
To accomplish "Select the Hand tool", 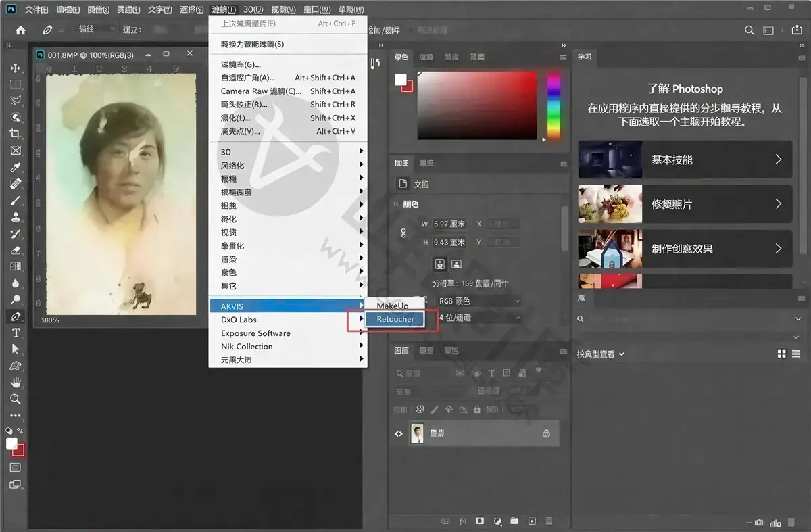I will (16, 382).
